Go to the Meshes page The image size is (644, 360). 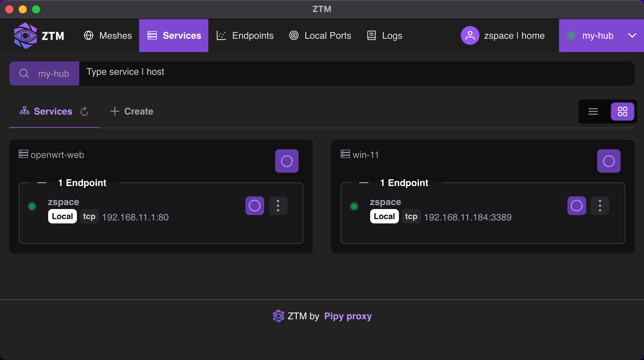point(108,35)
